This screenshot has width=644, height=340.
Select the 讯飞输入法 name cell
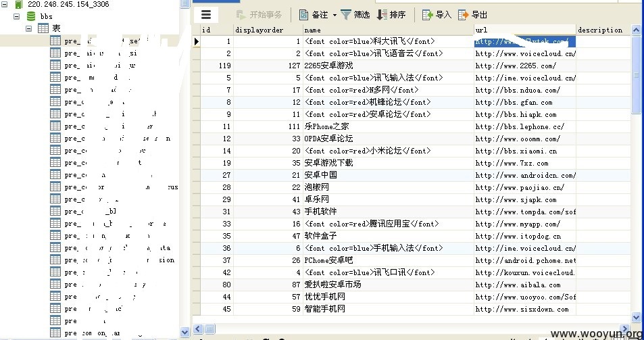pyautogui.click(x=388, y=78)
